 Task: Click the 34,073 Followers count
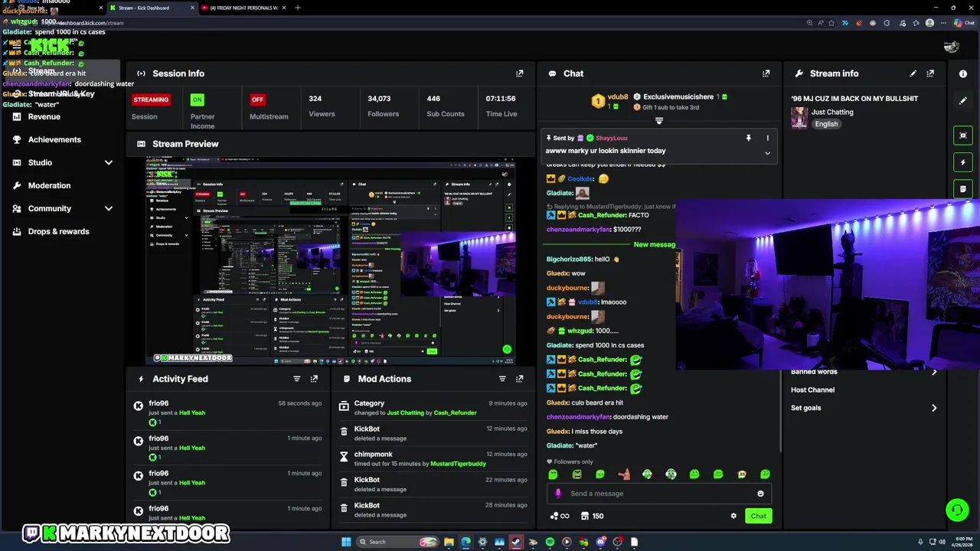[x=379, y=99]
